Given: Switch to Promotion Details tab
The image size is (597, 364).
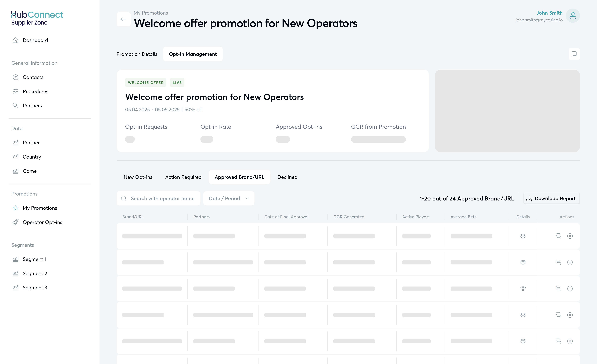Looking at the screenshot, I should (x=137, y=54).
